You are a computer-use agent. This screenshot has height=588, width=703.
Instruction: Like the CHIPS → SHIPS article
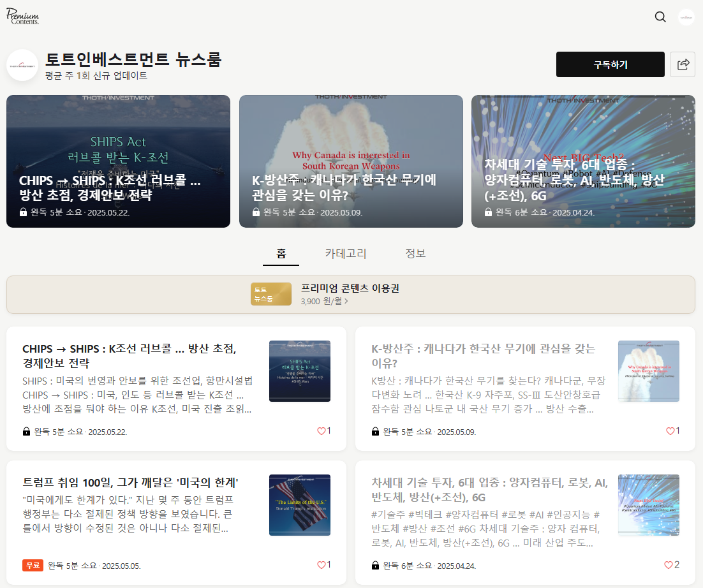tap(322, 431)
